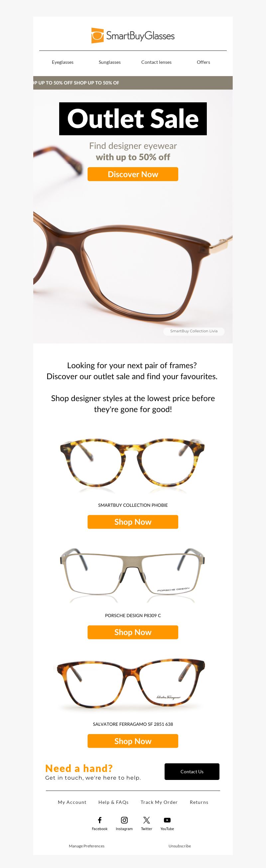The height and width of the screenshot is (868, 266).
Task: Open the Offers menu link
Action: [x=203, y=62]
